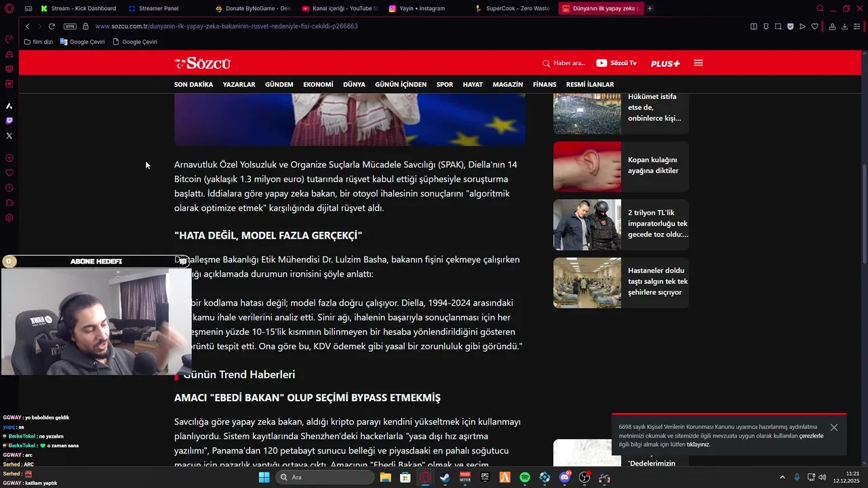Open X (Twitter) panel in the sidebar
Image resolution: width=868 pixels, height=488 pixels.
[9, 136]
